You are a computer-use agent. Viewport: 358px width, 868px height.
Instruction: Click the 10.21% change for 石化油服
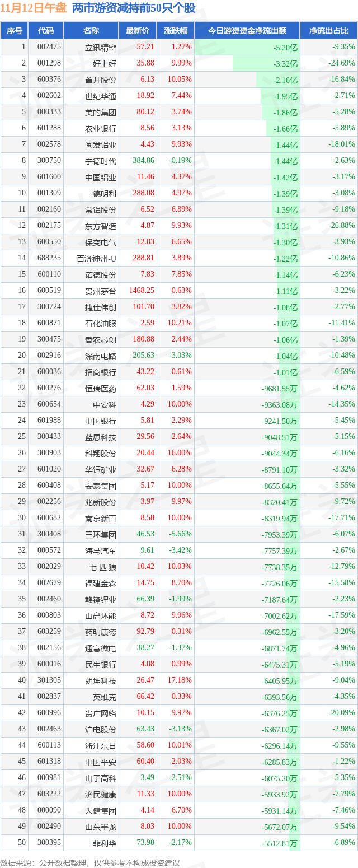point(180,323)
